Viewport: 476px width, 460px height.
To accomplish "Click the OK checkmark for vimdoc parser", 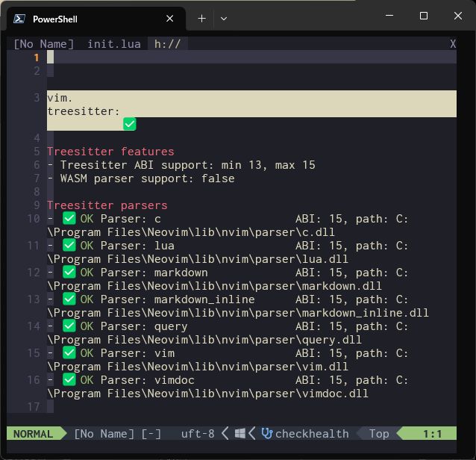I will (69, 380).
